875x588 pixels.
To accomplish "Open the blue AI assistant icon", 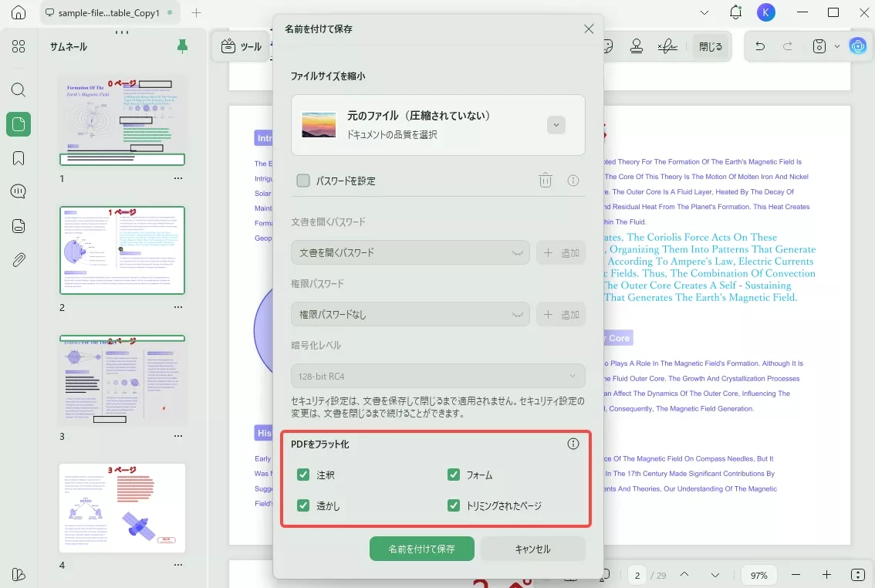I will (858, 46).
